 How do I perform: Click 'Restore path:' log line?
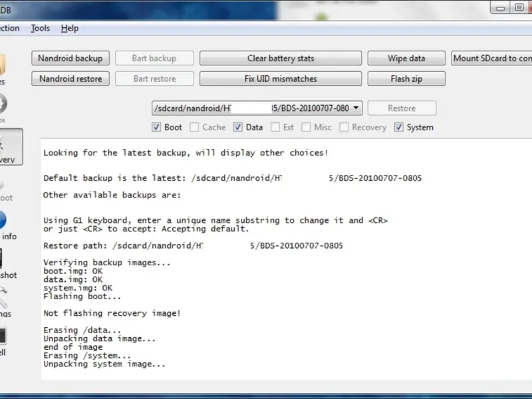[x=193, y=245]
